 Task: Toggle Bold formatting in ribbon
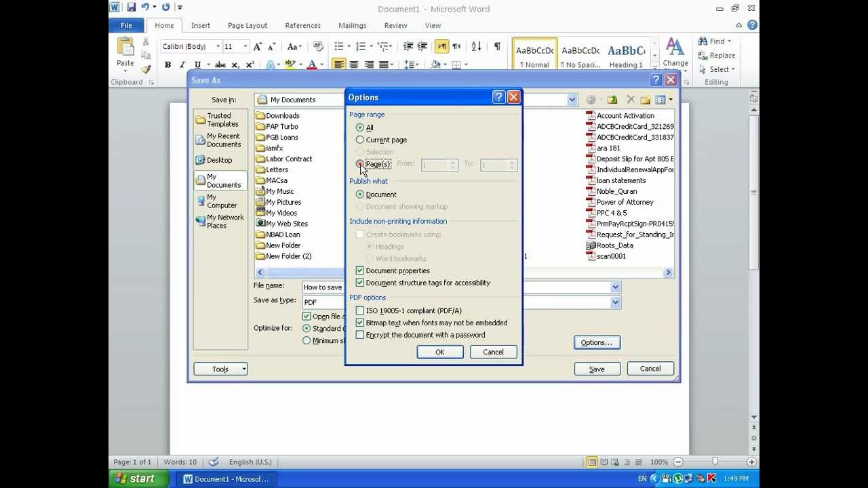coord(167,65)
